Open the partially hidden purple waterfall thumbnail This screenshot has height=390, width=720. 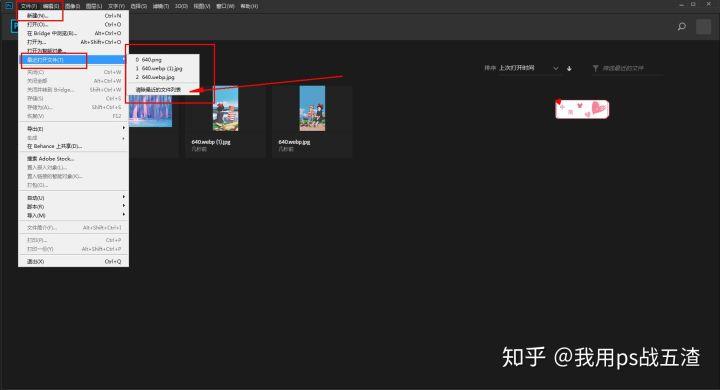click(151, 111)
